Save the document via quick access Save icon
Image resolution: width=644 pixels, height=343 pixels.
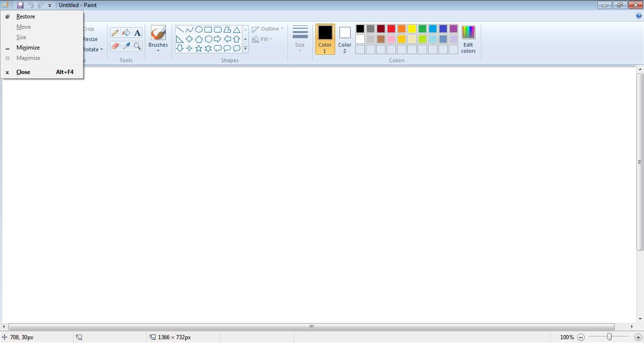20,5
